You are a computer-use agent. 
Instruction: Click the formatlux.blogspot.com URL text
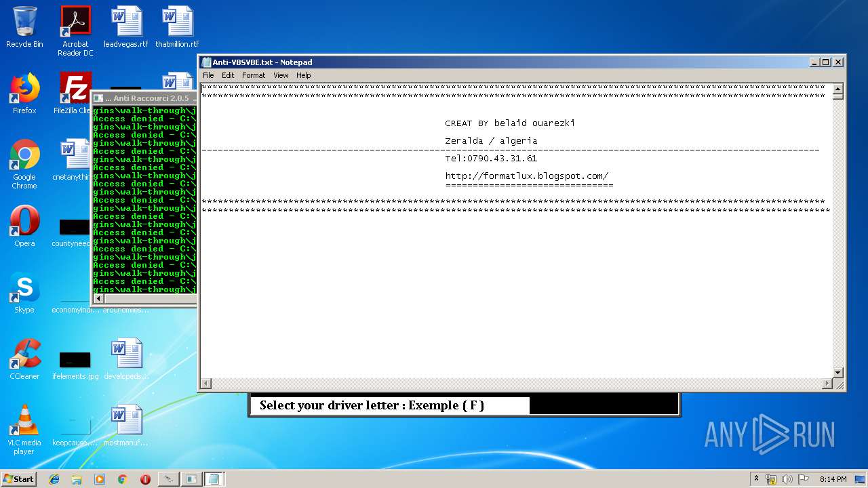coord(527,176)
